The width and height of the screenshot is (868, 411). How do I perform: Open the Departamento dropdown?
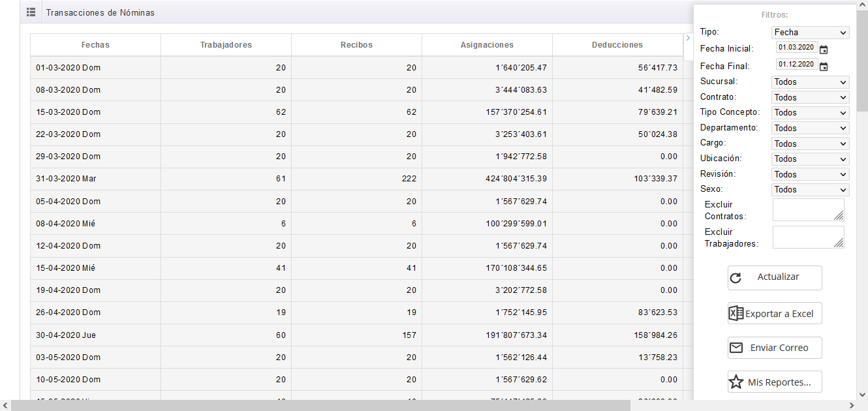[x=810, y=129]
